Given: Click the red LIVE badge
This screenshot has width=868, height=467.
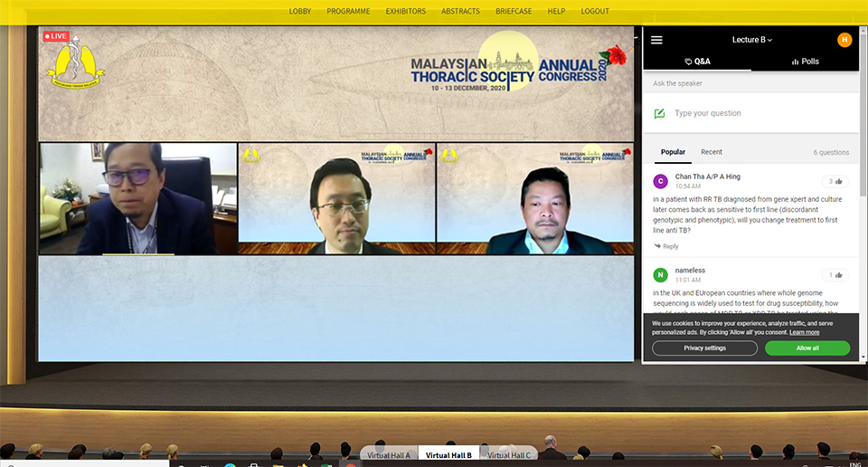Looking at the screenshot, I should [x=56, y=36].
